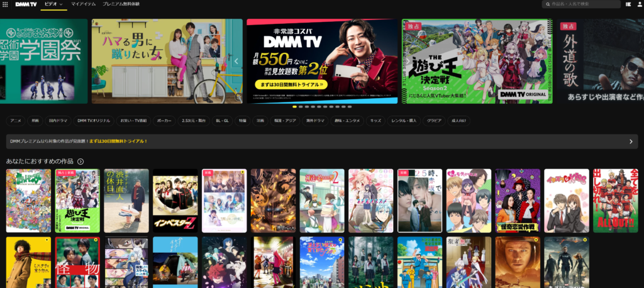Select the 洋画 genre chip
Screen dimensions: 644x288
point(260,121)
